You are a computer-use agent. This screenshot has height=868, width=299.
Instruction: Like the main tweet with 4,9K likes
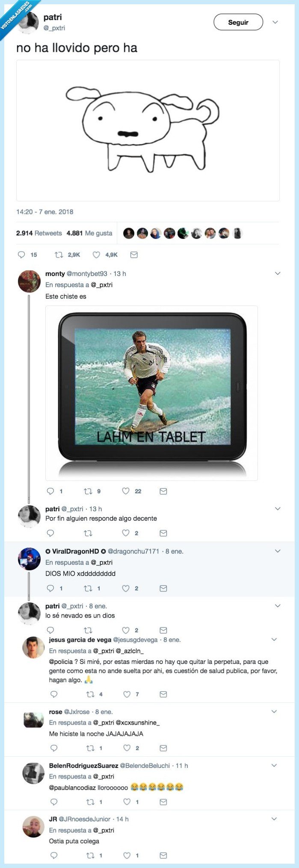[x=97, y=255]
